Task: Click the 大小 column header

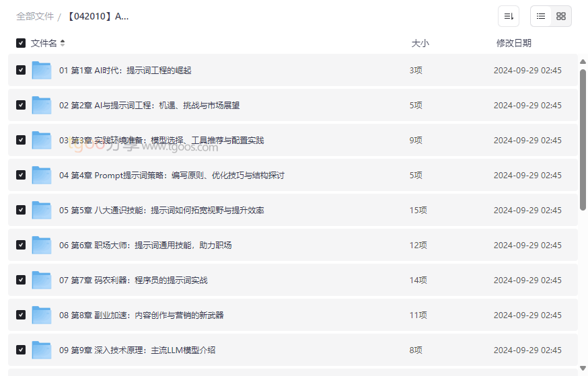Action: [x=420, y=43]
